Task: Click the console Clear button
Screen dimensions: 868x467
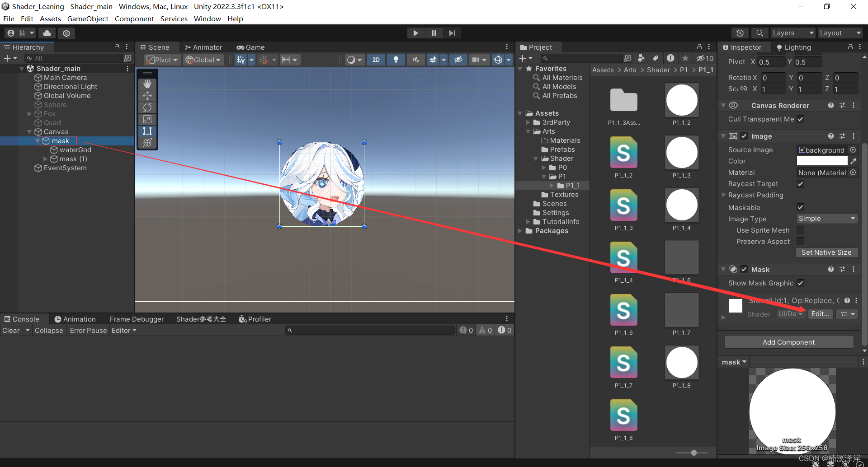Action: [x=11, y=331]
